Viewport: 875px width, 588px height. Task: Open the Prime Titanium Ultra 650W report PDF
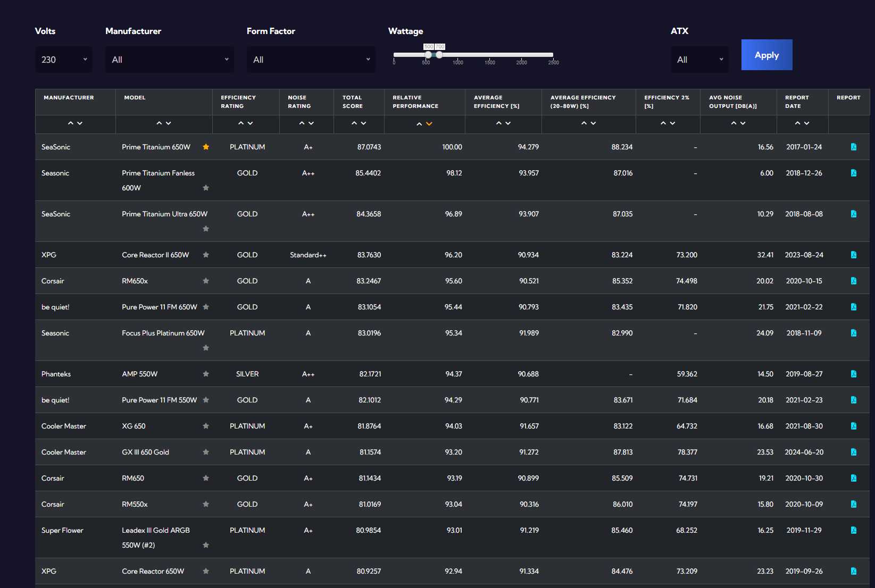(853, 214)
